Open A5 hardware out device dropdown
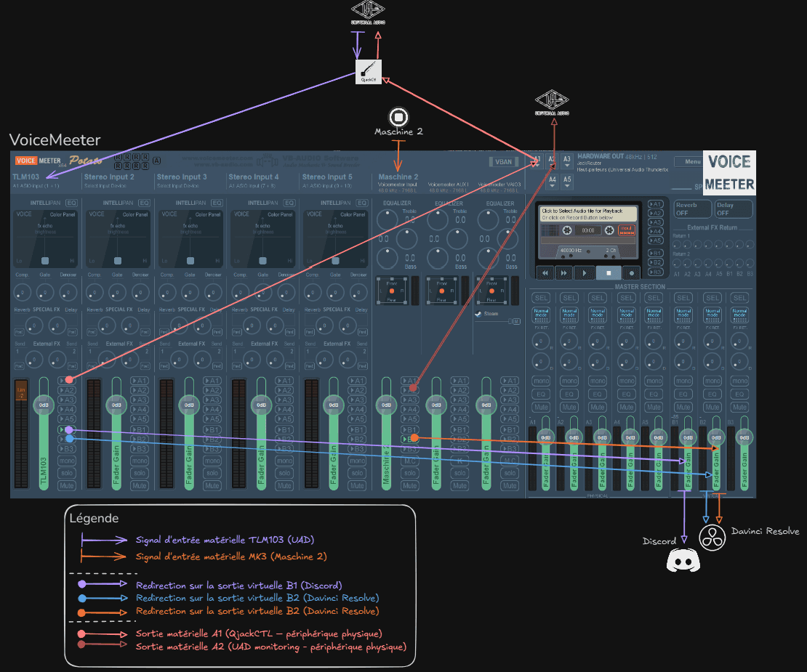Screen dimensions: 807x672 click(566, 182)
